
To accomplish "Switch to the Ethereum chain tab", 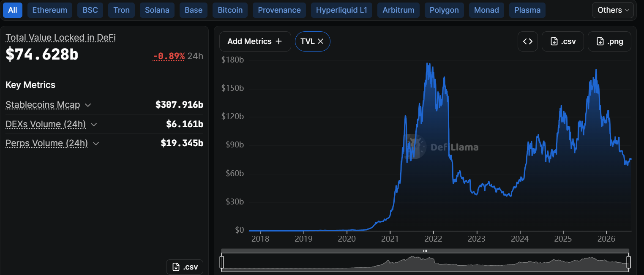I will [50, 10].
